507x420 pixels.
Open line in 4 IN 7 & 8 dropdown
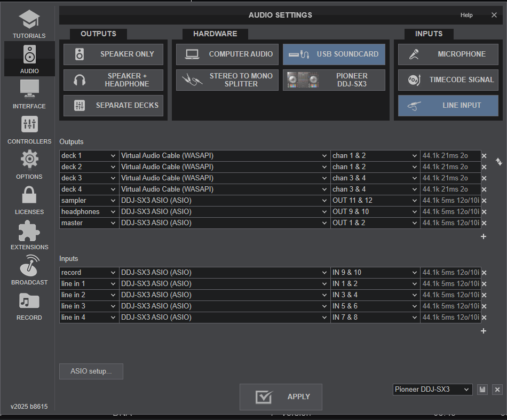pos(375,318)
